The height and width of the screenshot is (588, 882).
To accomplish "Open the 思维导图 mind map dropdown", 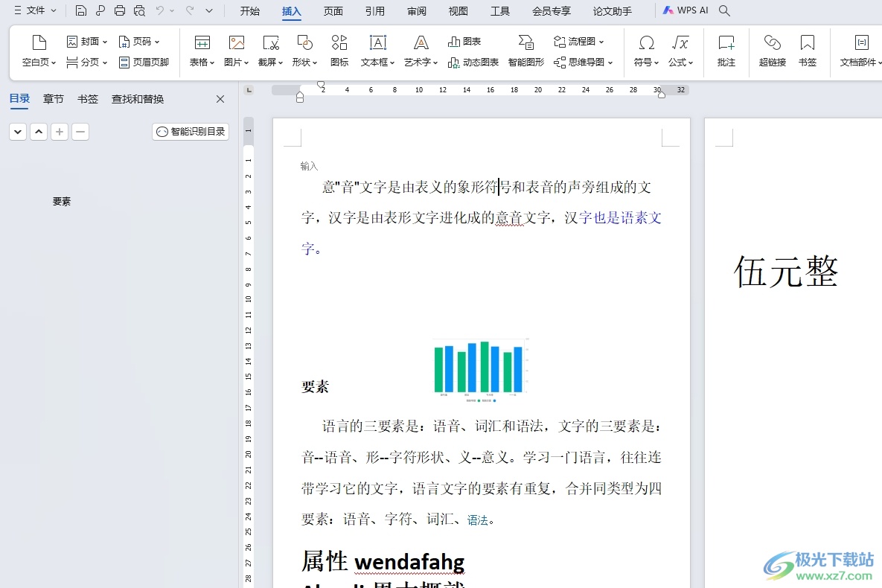I will click(x=584, y=63).
